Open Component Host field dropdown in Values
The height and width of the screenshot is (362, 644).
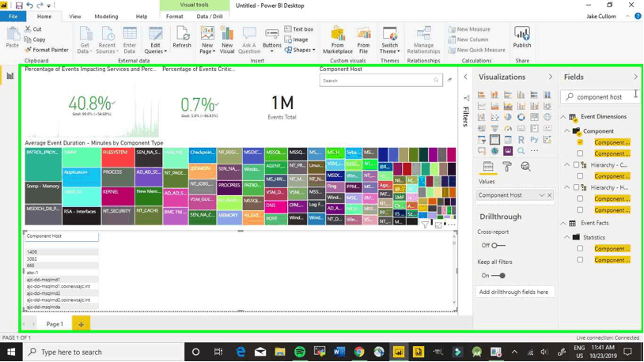click(x=542, y=195)
